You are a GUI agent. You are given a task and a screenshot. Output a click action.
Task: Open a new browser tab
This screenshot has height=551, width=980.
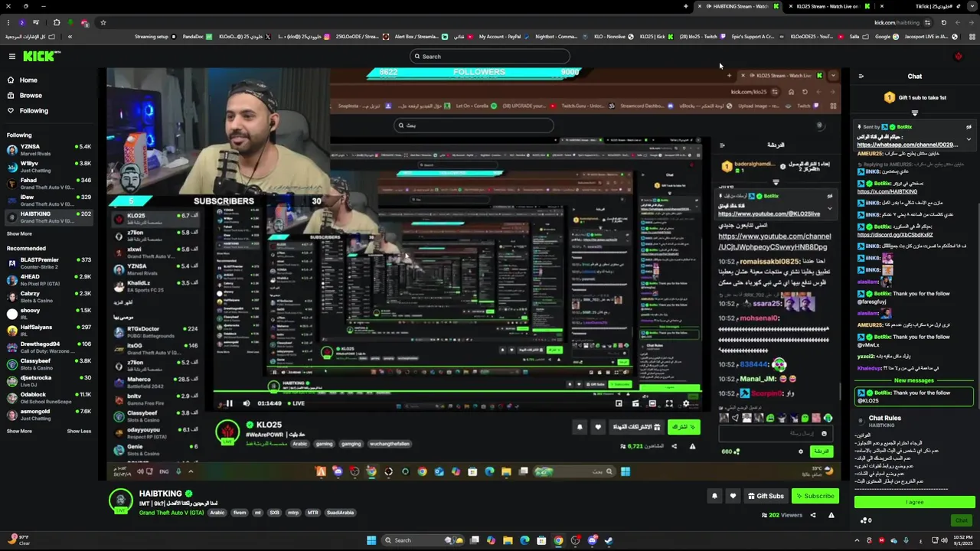pos(686,6)
